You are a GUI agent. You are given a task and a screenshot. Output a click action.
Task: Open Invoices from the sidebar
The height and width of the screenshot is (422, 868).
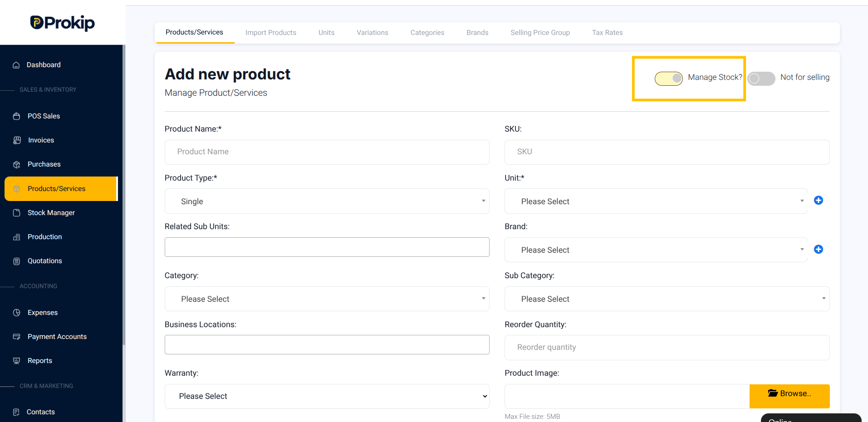click(41, 140)
